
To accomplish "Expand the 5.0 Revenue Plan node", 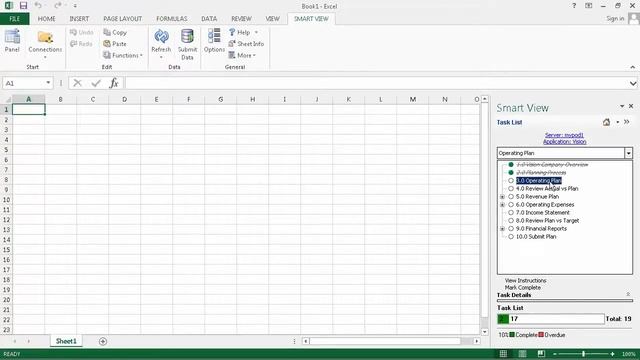I will point(502,197).
